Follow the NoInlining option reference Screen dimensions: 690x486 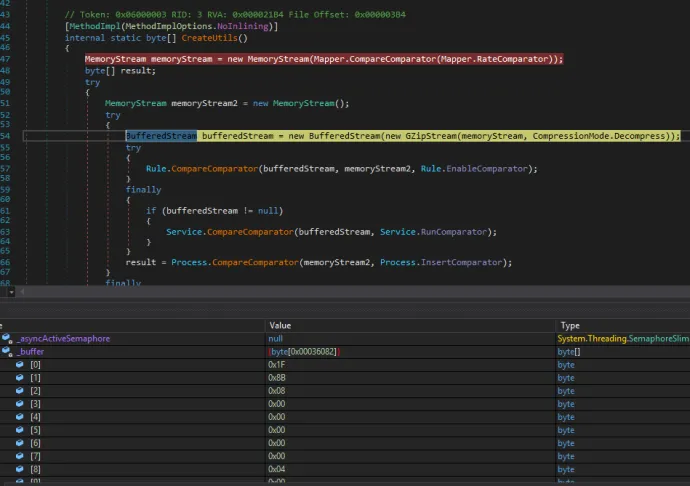[x=242, y=26]
